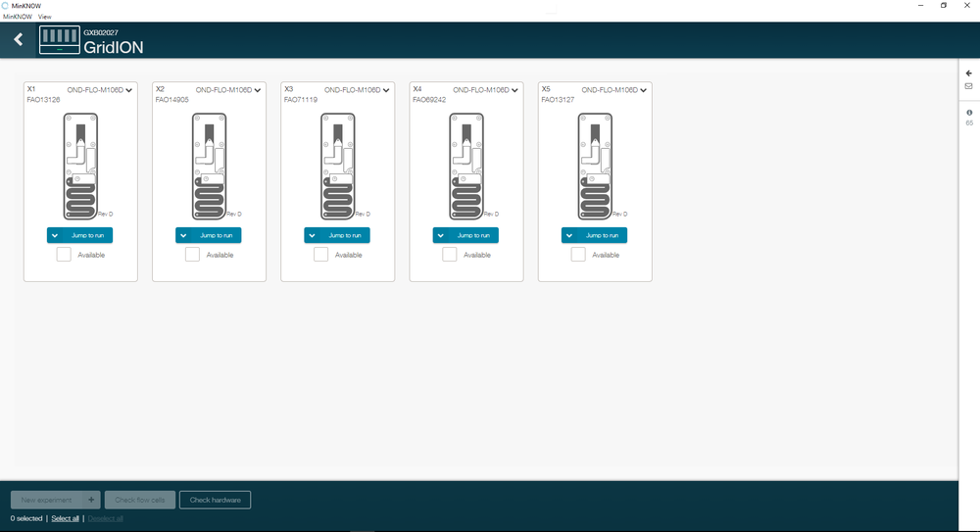The width and height of the screenshot is (980, 532).
Task: Select the X1 flow cell checkbox
Action: point(64,255)
